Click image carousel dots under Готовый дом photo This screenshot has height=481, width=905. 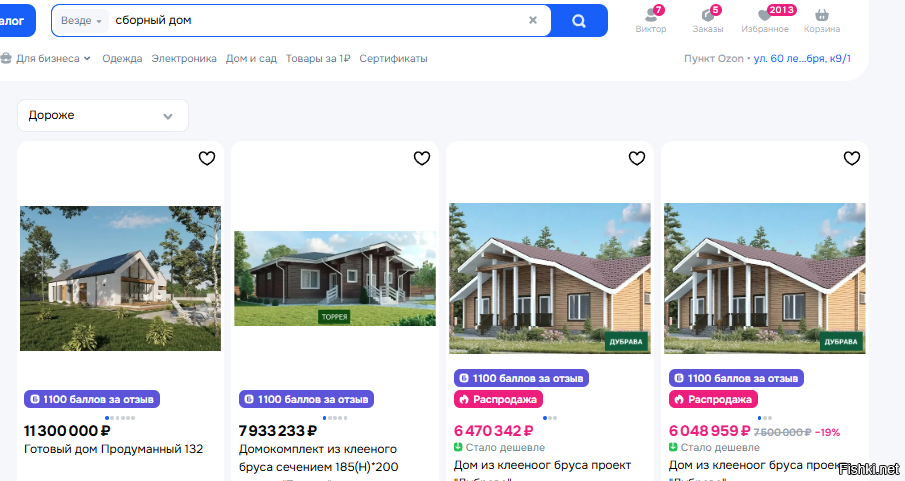point(119,417)
